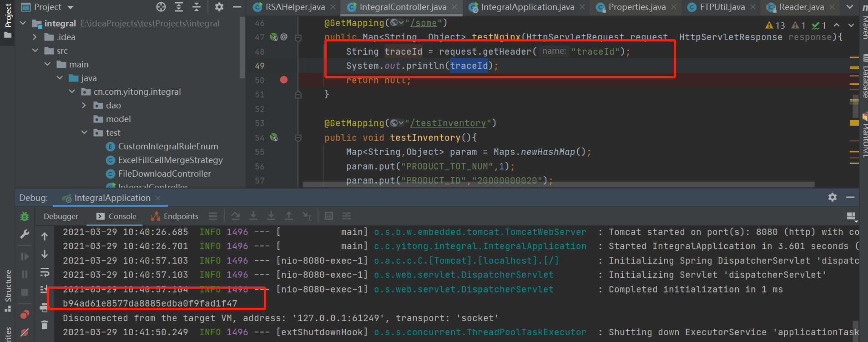Expand all nodes in Project panel

[x=179, y=7]
